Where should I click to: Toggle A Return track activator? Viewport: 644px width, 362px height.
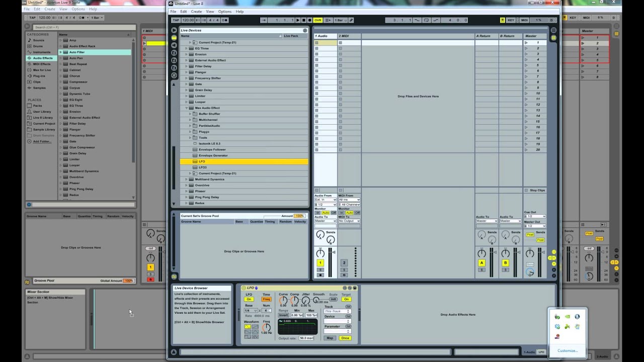click(x=481, y=263)
